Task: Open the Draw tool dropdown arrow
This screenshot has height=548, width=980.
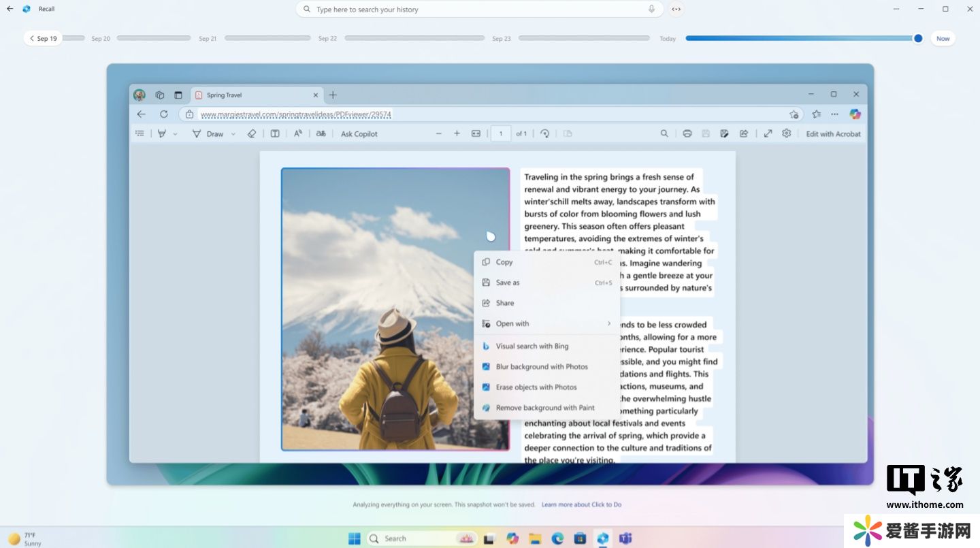Action: click(233, 134)
